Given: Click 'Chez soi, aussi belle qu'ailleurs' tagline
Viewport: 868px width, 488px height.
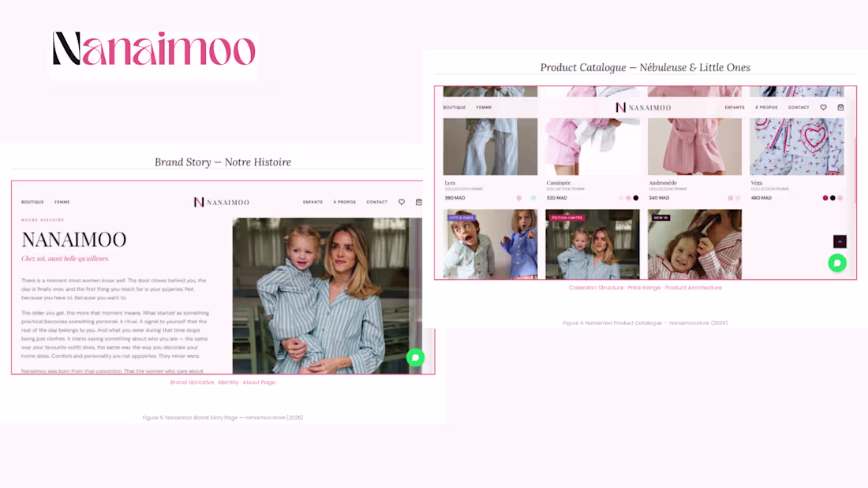Looking at the screenshot, I should coord(65,259).
